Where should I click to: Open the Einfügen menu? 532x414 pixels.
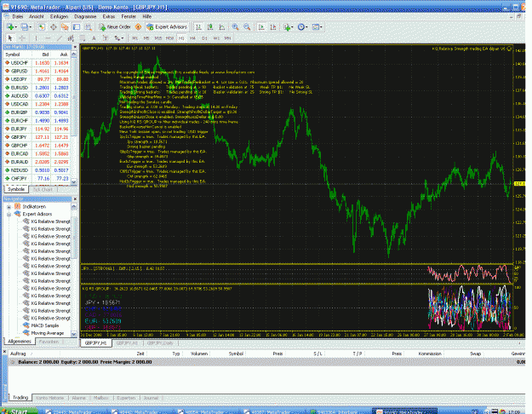59,16
